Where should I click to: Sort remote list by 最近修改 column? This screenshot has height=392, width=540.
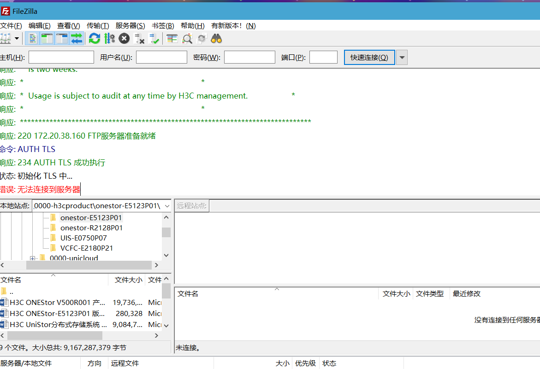[x=466, y=294]
